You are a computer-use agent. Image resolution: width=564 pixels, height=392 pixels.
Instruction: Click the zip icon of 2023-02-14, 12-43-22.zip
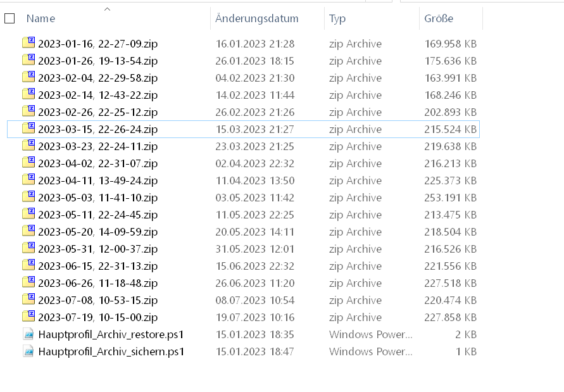pos(28,94)
